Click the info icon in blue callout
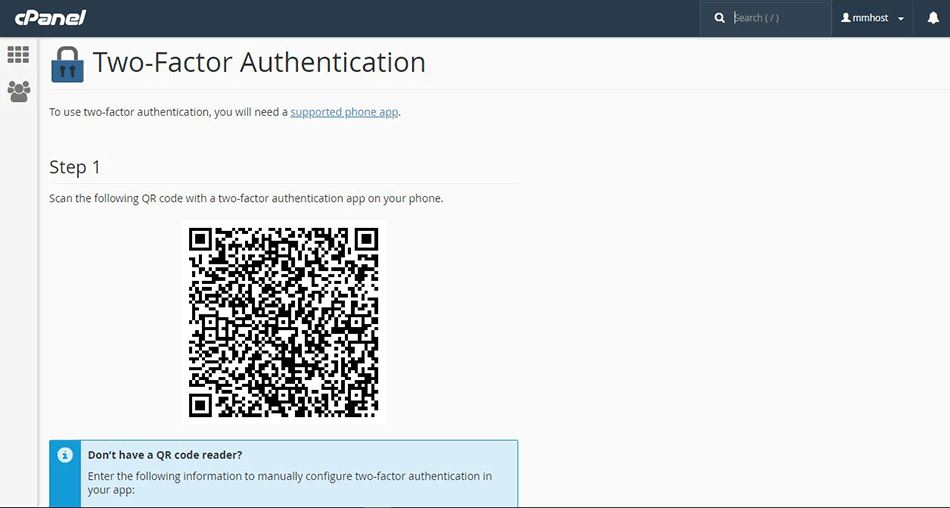 coord(65,455)
